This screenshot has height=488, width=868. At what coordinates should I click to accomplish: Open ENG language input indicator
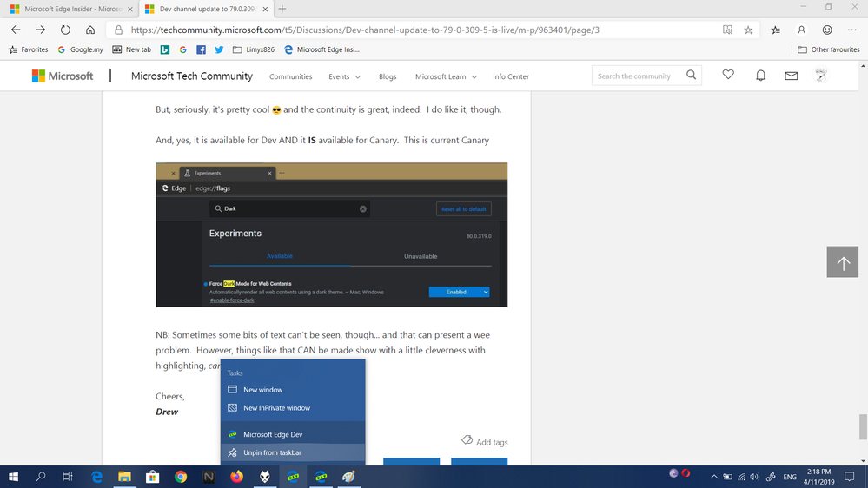(x=790, y=477)
